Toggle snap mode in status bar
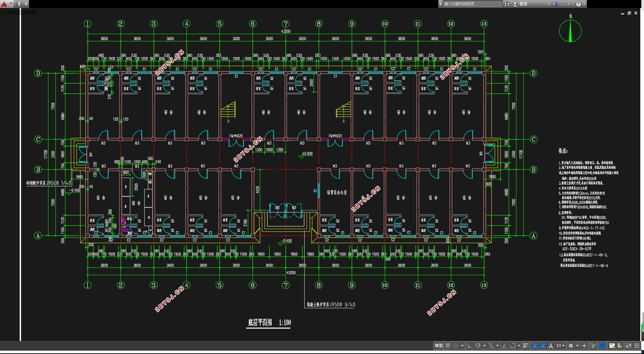Image resolution: width=644 pixels, height=354 pixels. 456,346
